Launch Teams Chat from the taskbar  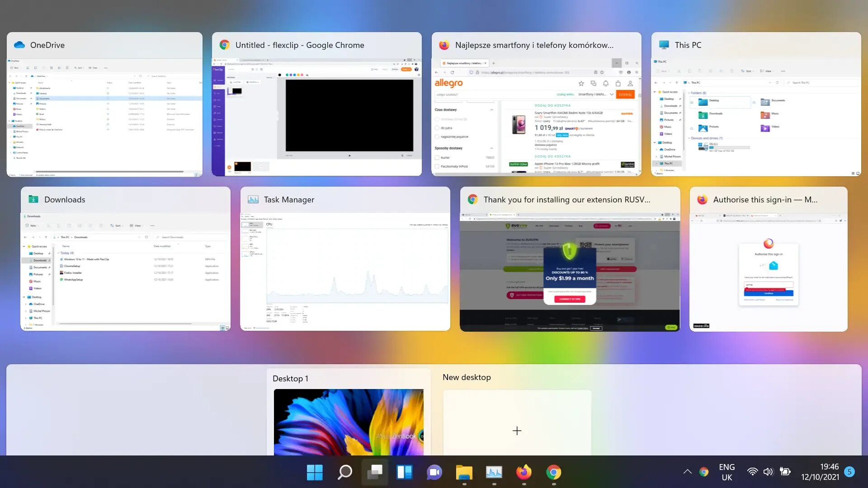pos(434,472)
